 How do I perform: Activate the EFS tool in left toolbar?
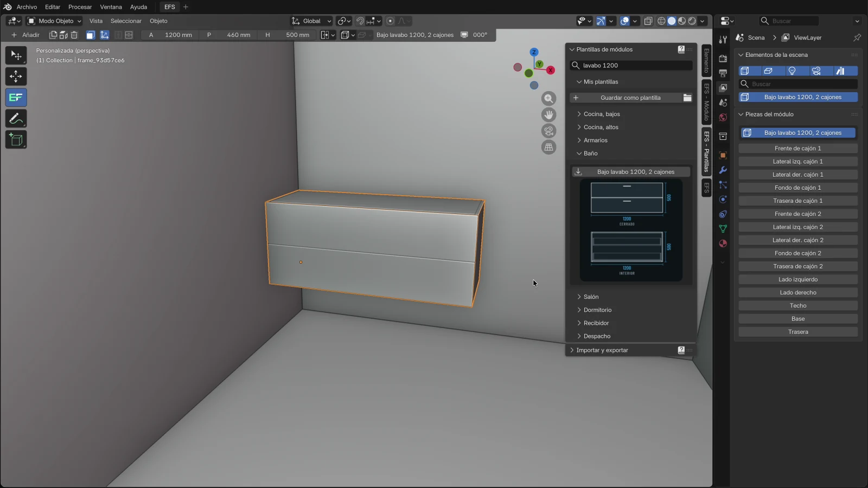[x=16, y=98]
